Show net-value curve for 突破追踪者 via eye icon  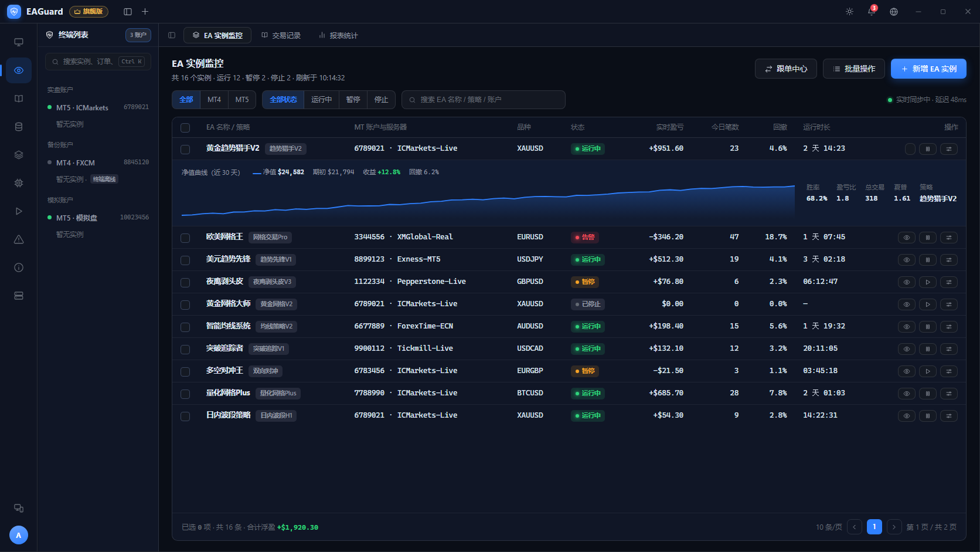907,349
